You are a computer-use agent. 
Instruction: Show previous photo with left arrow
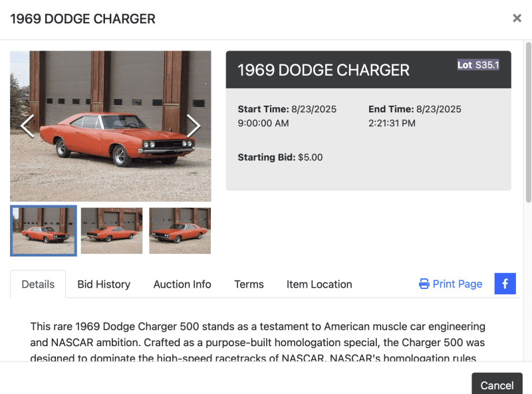click(x=27, y=126)
